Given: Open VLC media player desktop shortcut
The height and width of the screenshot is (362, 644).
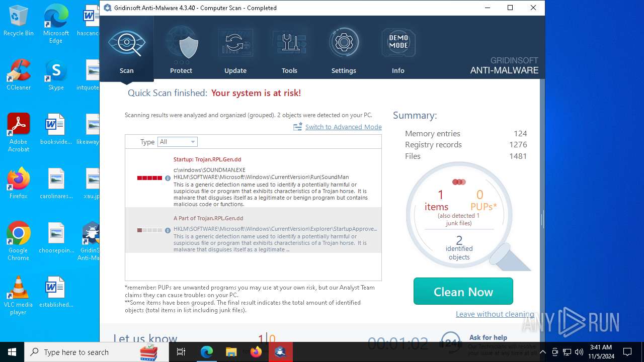Looking at the screenshot, I should click(x=19, y=296).
